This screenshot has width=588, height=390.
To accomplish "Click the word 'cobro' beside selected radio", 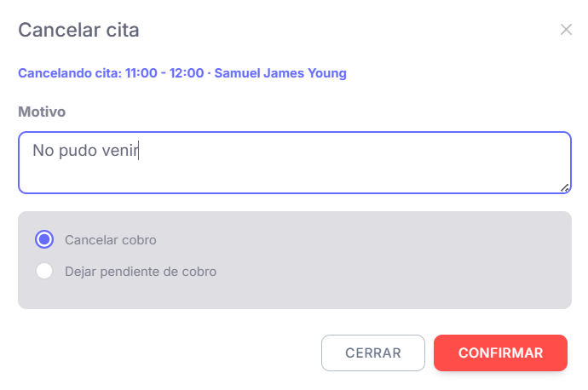I will coord(139,240).
